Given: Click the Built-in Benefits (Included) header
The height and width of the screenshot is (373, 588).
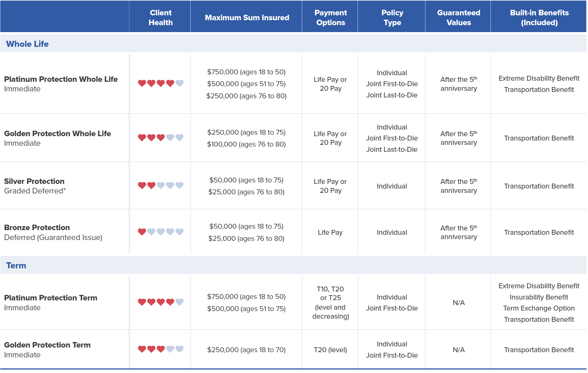Looking at the screenshot, I should tap(539, 17).
